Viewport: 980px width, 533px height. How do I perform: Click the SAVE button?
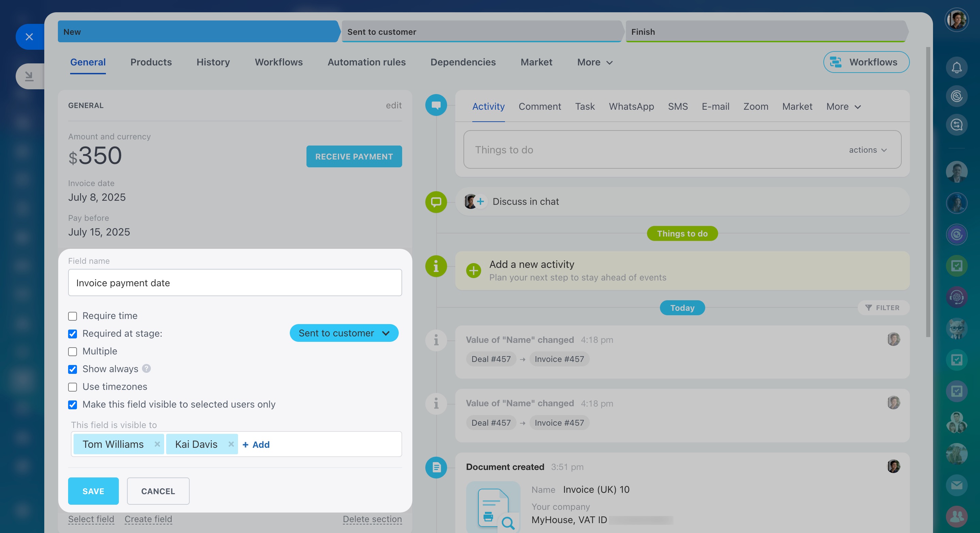(93, 491)
